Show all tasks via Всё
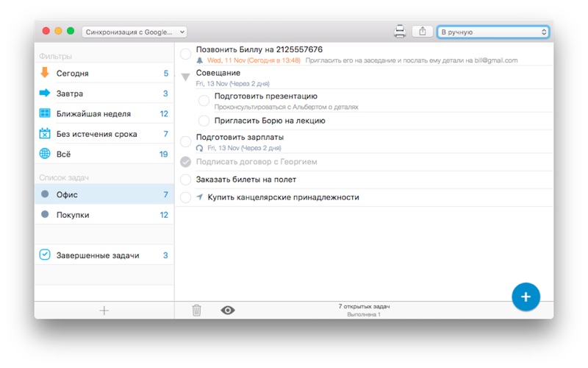Viewport: 588px width, 368px height. (104, 154)
